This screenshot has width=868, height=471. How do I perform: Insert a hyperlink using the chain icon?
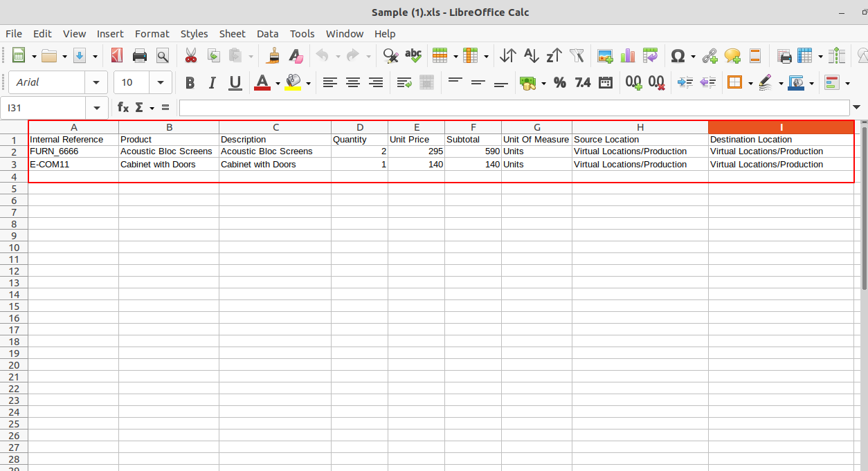coord(709,56)
